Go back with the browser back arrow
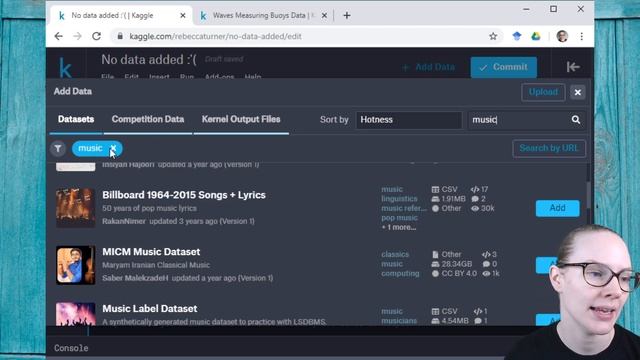Screen dimensions: 640x360 point(58,36)
